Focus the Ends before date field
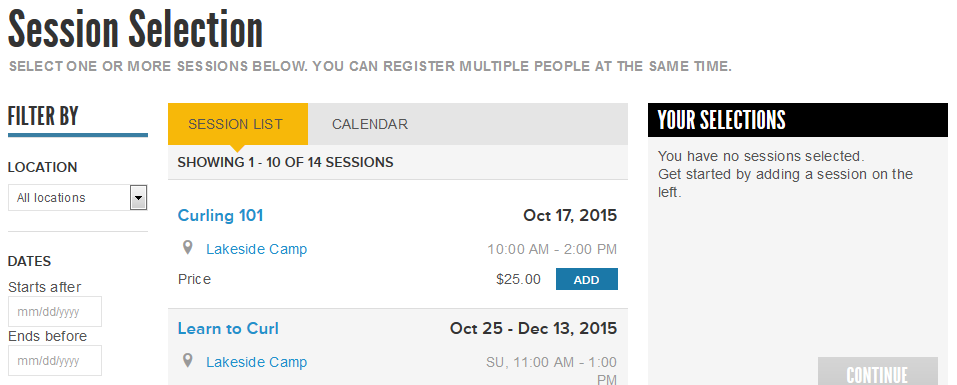Viewport: 957px width, 385px height. coord(55,361)
